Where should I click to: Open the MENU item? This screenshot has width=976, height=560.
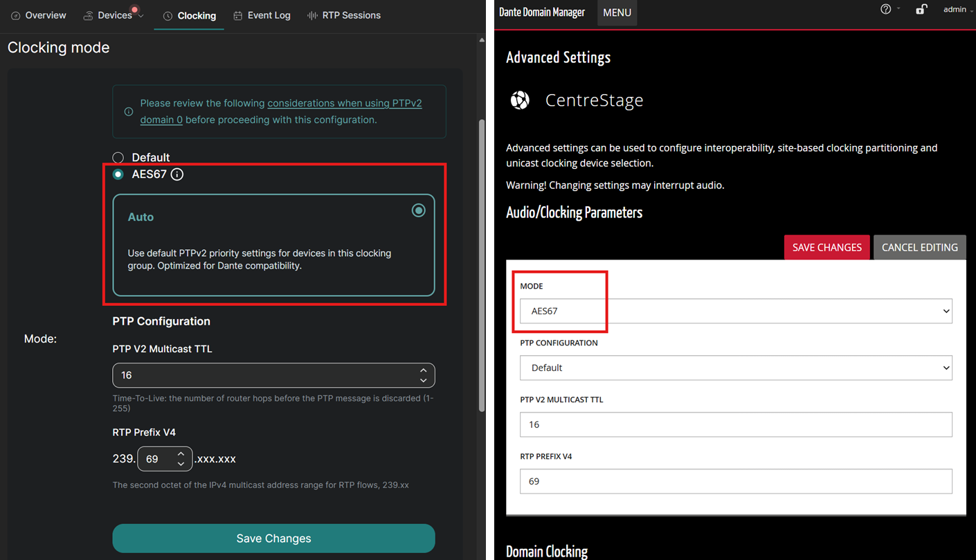point(617,13)
